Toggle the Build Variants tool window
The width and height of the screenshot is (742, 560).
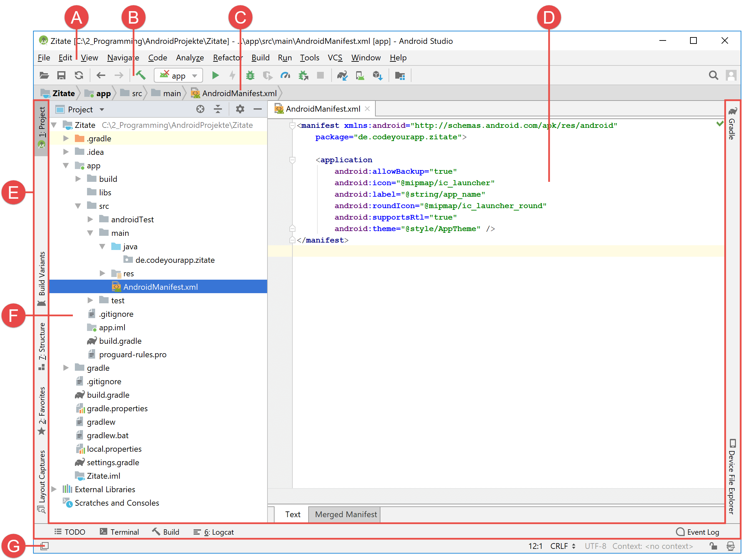coord(41,278)
